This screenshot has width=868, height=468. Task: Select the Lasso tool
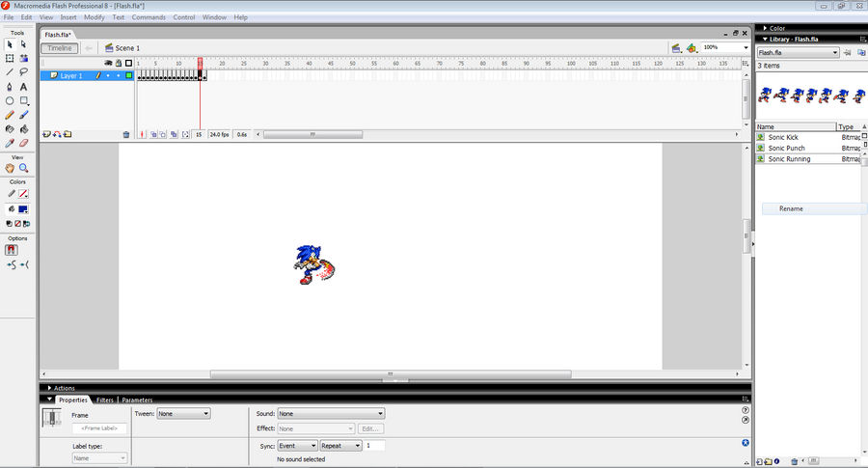click(23, 72)
